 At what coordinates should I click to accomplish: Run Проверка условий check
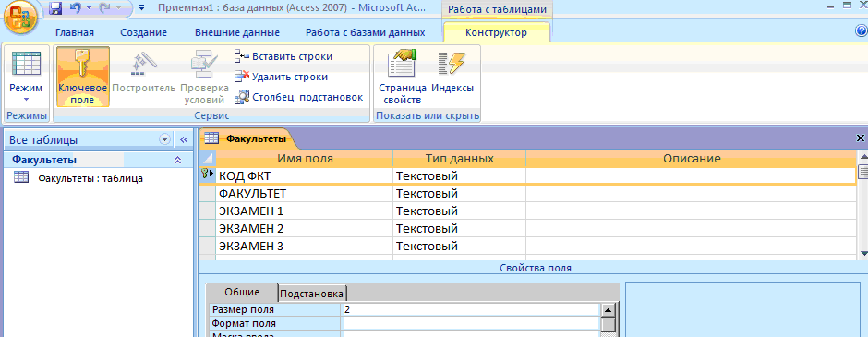click(204, 77)
